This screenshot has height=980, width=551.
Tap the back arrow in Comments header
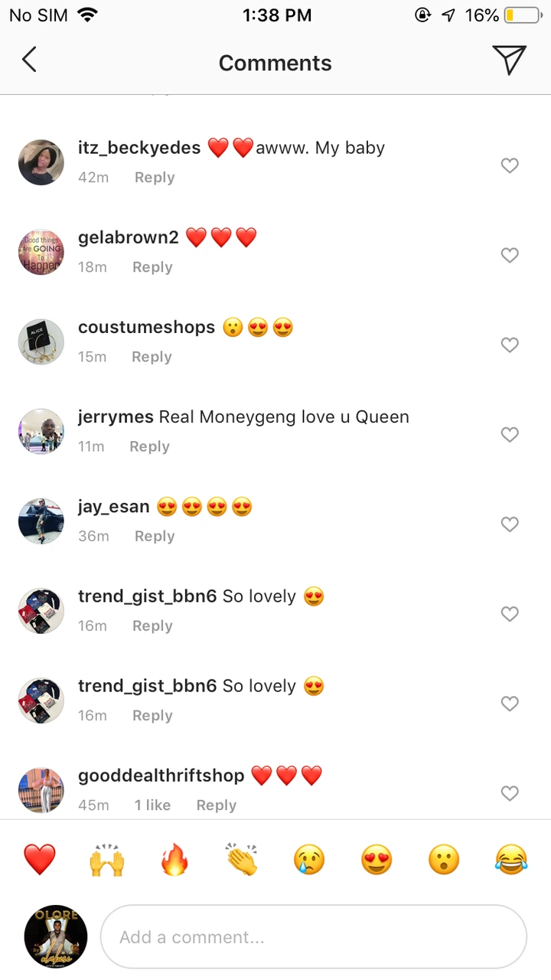[x=29, y=60]
